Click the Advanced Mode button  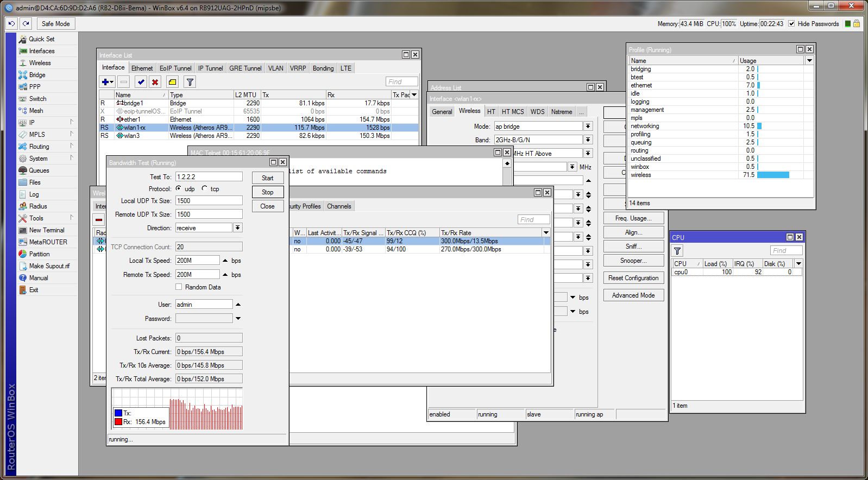click(633, 295)
